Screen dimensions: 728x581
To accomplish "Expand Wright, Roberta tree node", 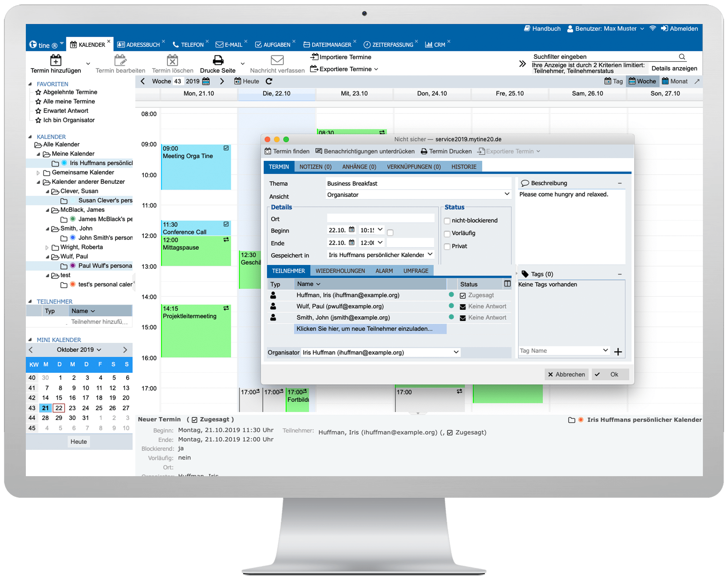I will [x=47, y=247].
